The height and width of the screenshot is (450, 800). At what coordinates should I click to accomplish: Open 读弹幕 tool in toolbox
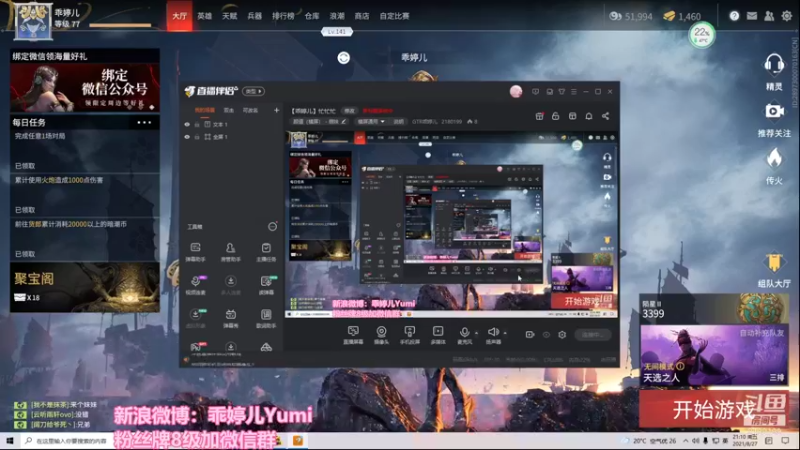pos(266,285)
